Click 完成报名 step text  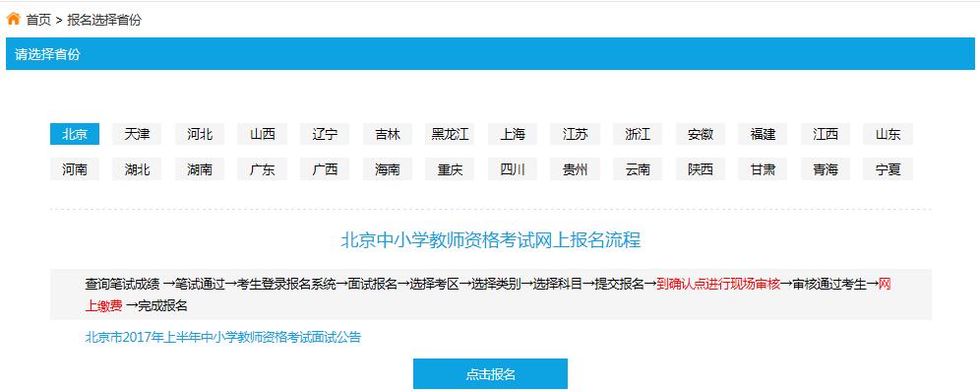tap(163, 306)
